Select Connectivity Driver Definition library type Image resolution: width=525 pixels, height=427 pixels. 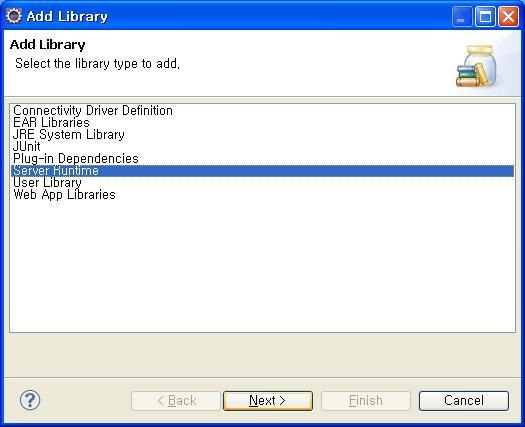pyautogui.click(x=93, y=111)
